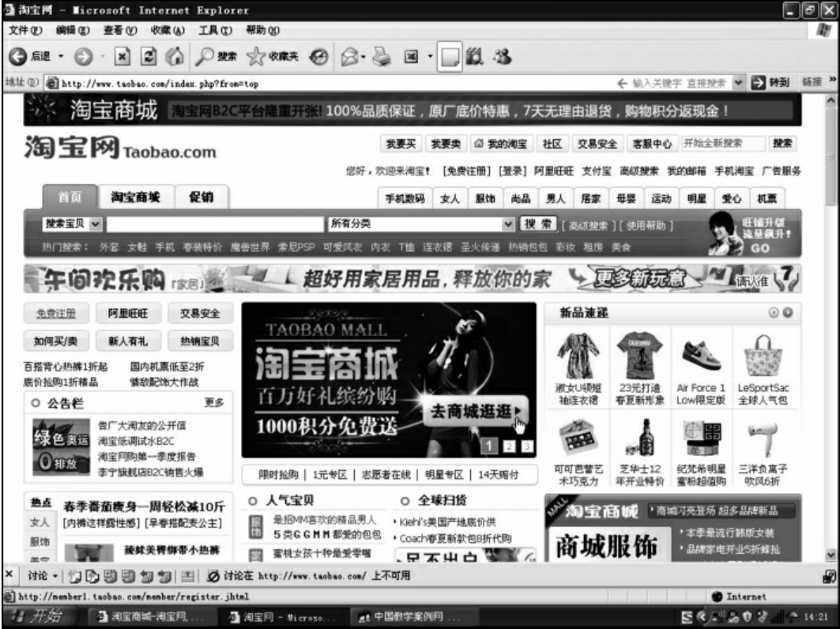Click previous arrow in 新品速递 panel
840x629 pixels.
773,312
